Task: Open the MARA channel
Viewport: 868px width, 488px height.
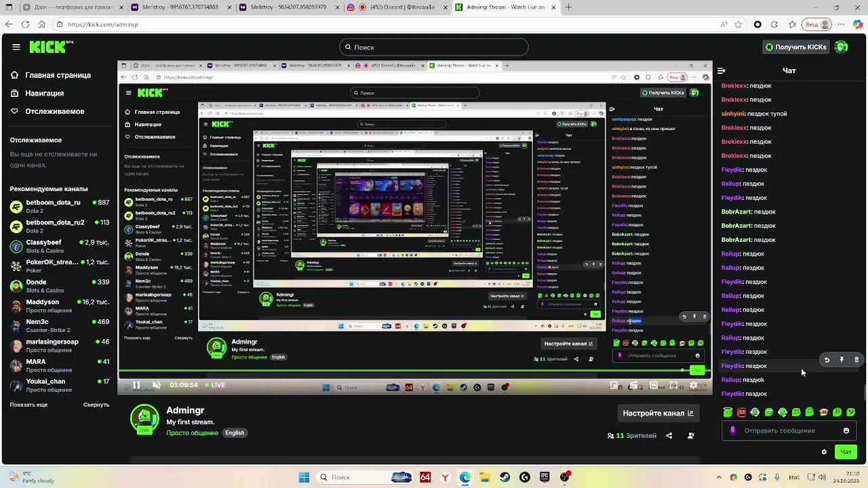Action: point(59,365)
